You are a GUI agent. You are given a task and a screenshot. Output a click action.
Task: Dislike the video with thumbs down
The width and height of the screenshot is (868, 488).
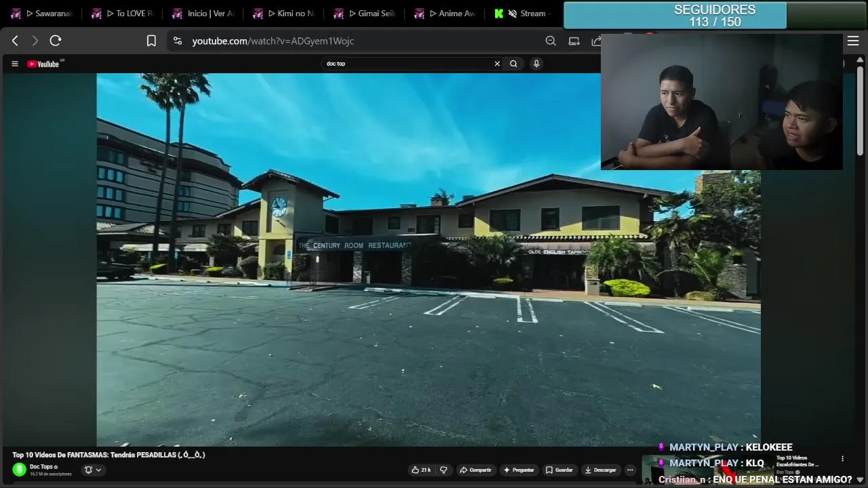(443, 470)
